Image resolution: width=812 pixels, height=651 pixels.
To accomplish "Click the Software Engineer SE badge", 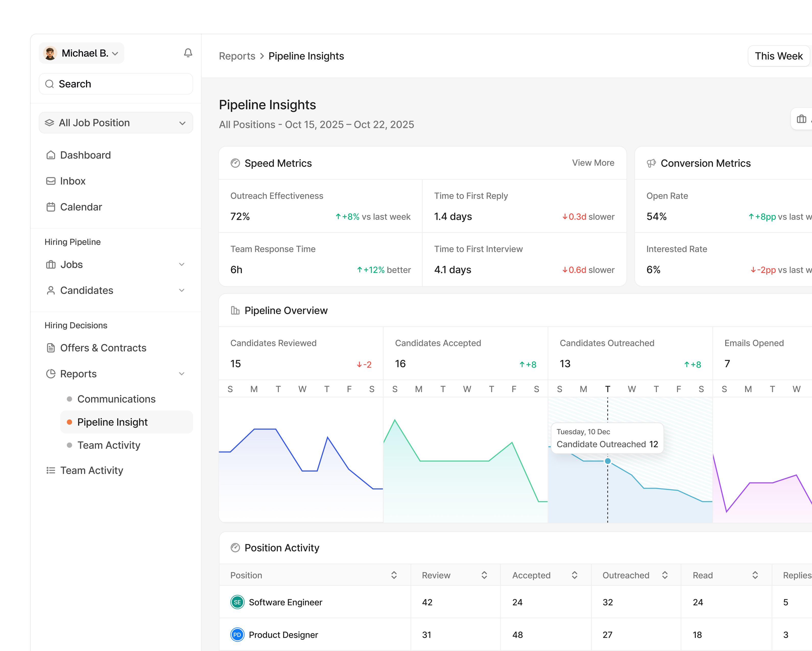I will 237,602.
